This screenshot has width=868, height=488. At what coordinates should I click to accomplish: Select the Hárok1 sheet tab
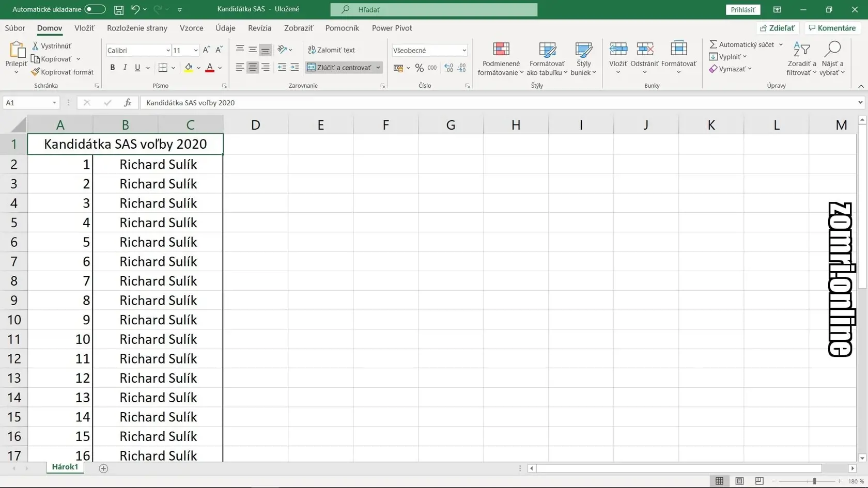coord(65,467)
